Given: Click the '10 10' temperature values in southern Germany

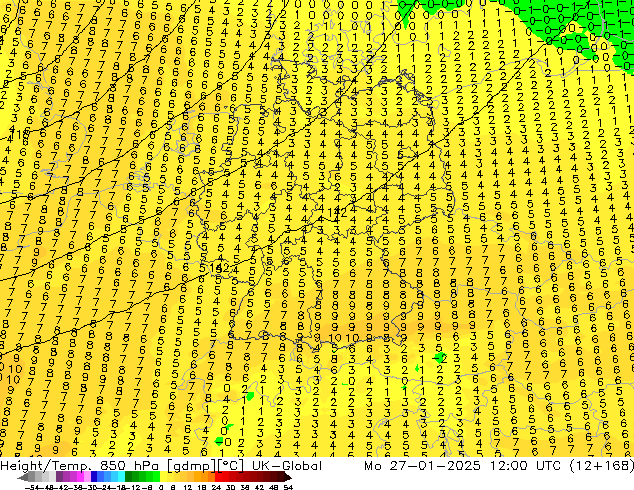Looking at the screenshot, I should [x=344, y=338].
